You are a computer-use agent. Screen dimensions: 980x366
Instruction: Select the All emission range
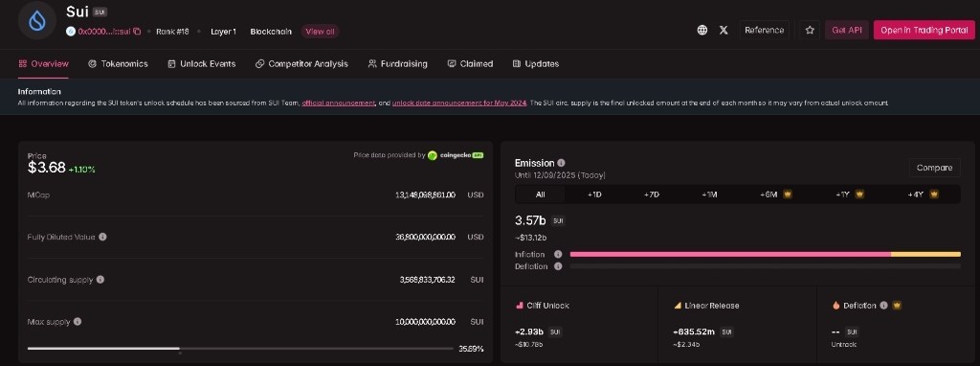click(540, 194)
